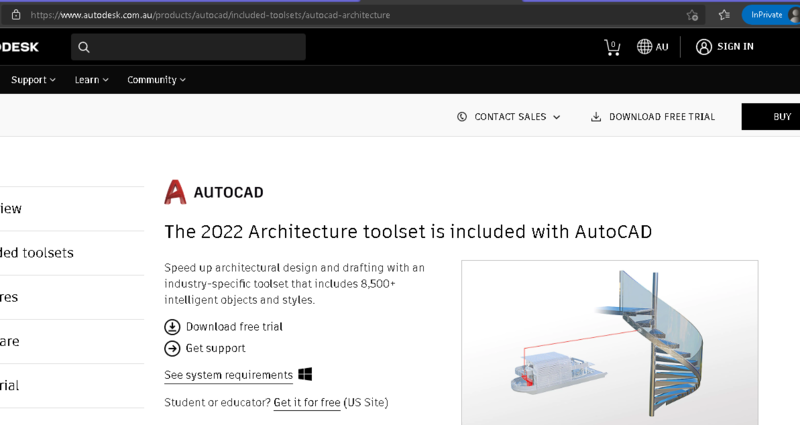Click the user avatar sign-in icon
This screenshot has height=425, width=800.
point(704,46)
